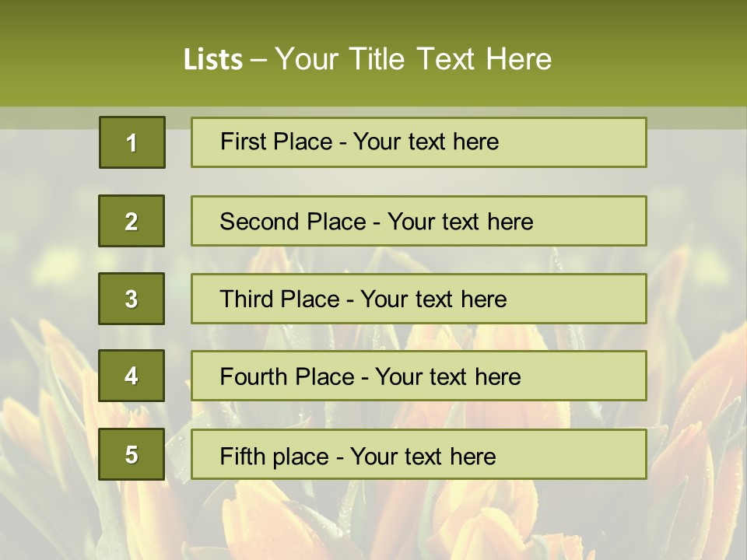The image size is (747, 560).
Task: Click the words 'Fourth Place' in row four
Action: pos(286,377)
